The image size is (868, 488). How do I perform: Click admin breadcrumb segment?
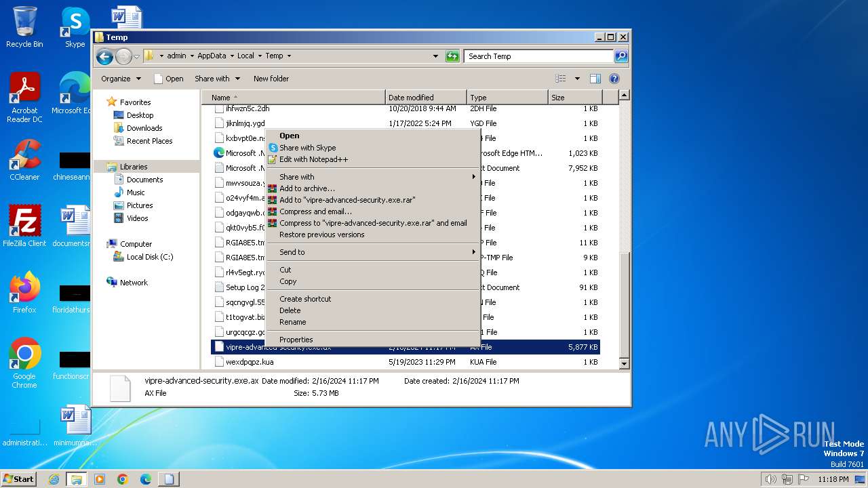pyautogui.click(x=176, y=56)
